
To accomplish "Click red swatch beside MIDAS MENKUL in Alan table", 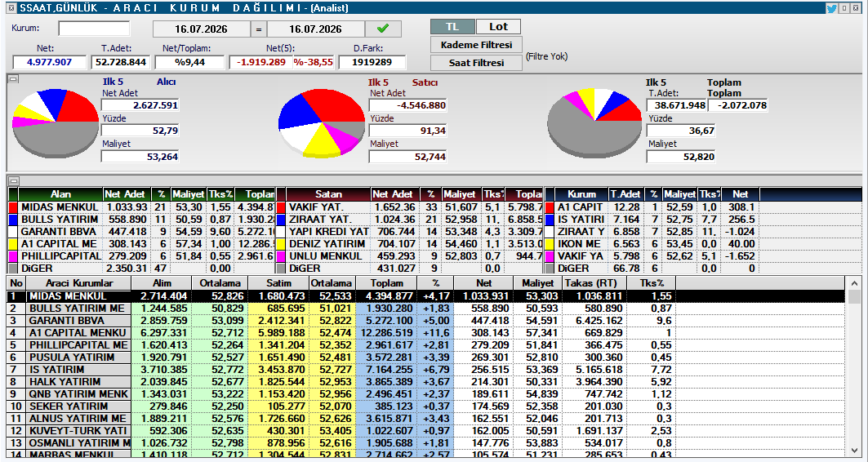I will tap(13, 207).
